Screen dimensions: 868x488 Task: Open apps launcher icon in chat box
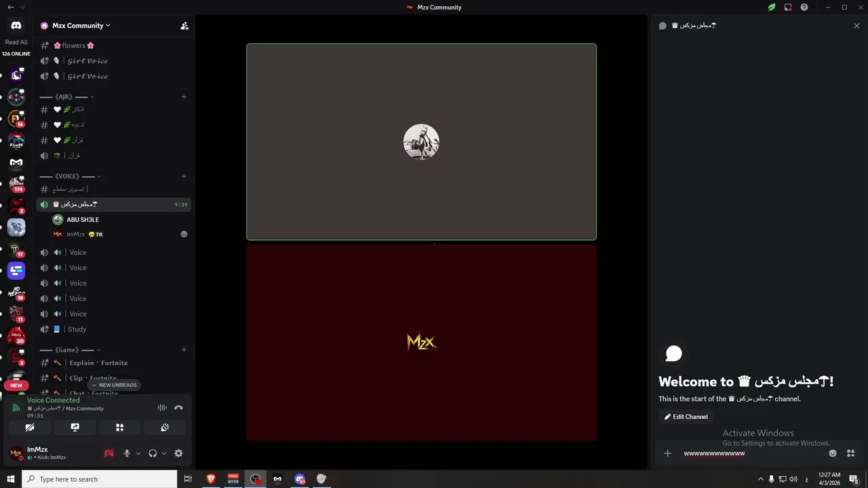click(x=850, y=453)
